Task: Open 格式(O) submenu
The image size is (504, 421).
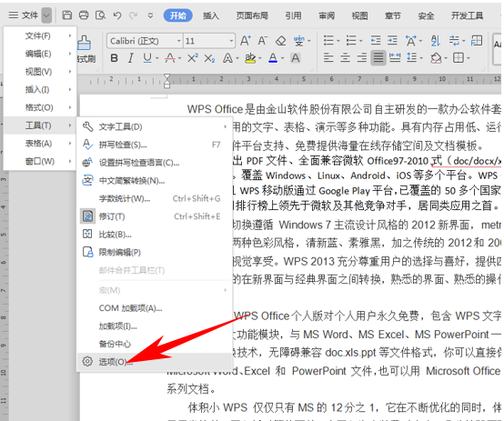Action: tap(40, 107)
